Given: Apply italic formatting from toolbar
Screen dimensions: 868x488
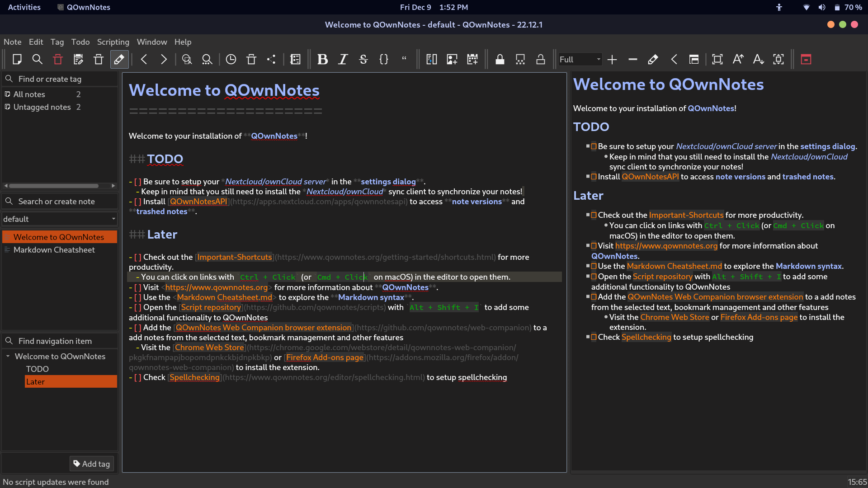Looking at the screenshot, I should click(343, 59).
